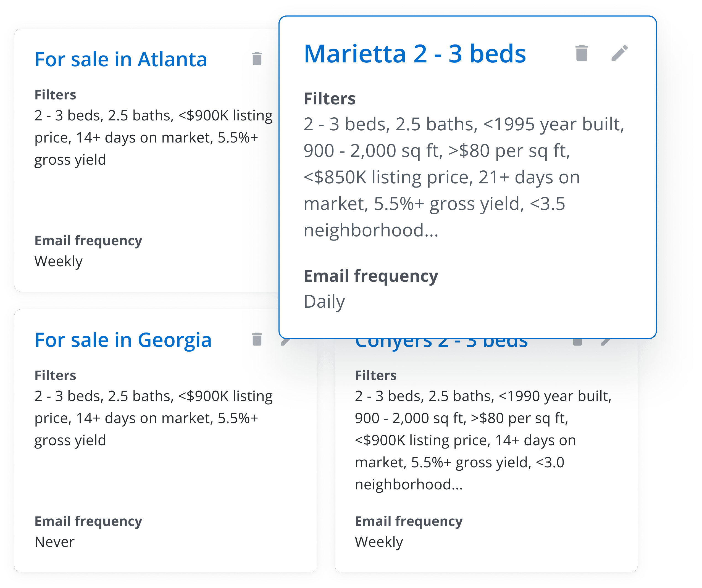The width and height of the screenshot is (702, 588).
Task: Click the Filters heading in Marietta card
Action: [329, 99]
